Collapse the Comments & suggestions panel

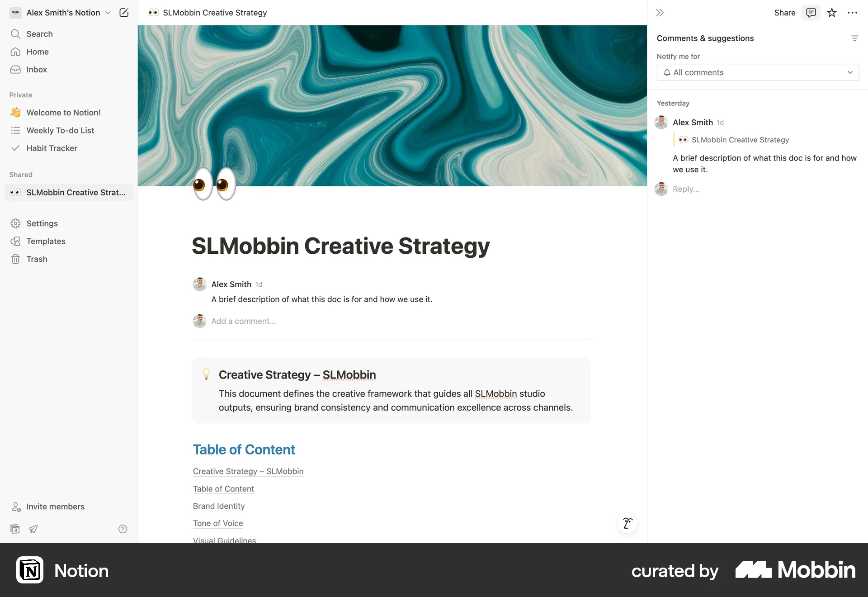(x=660, y=13)
